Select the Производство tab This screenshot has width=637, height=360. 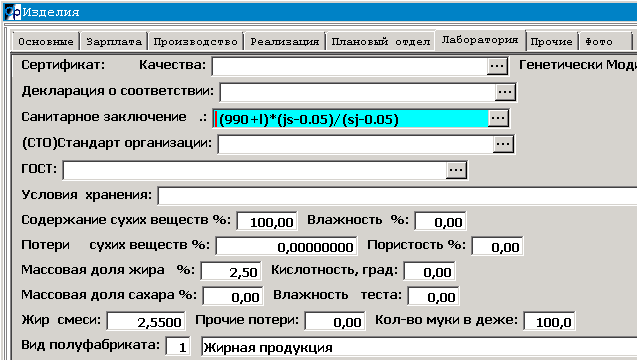click(x=195, y=41)
